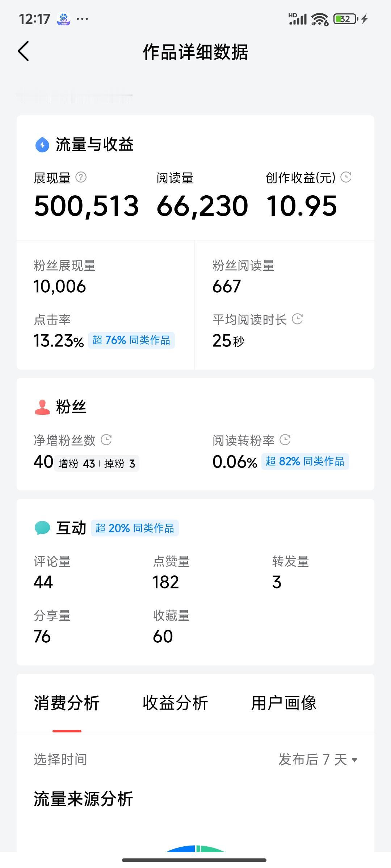Tap the Baidu app icon in status bar
The height and width of the screenshot is (868, 391).
pos(64,19)
